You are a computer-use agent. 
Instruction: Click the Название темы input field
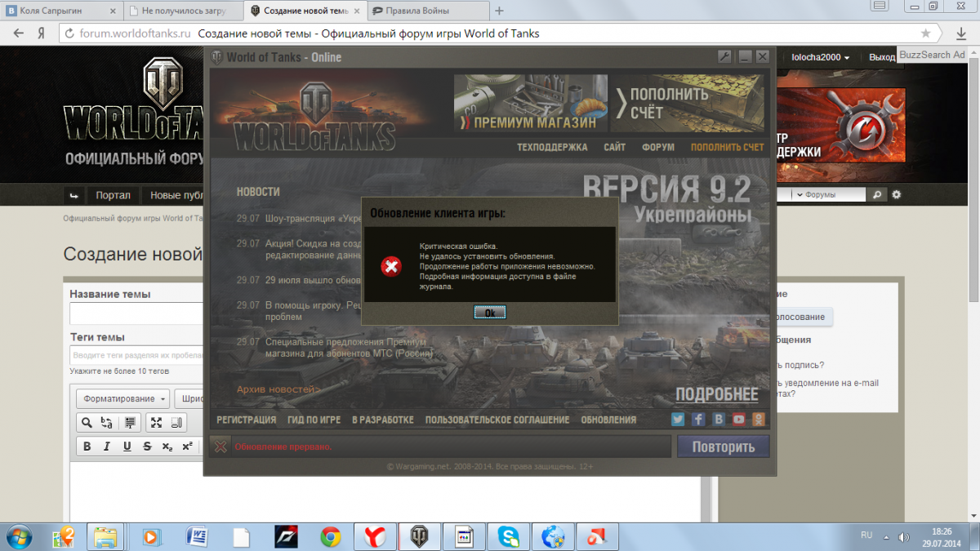coord(136,313)
